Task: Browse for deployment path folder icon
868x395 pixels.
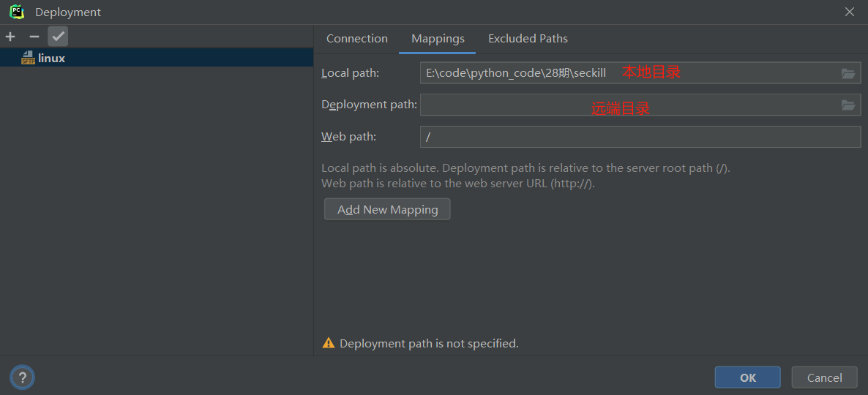Action: [848, 105]
